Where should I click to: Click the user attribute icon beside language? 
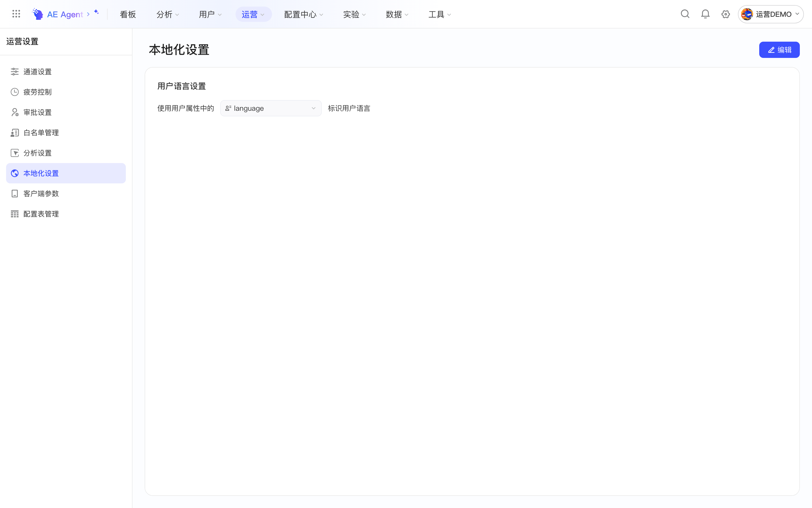pyautogui.click(x=228, y=108)
